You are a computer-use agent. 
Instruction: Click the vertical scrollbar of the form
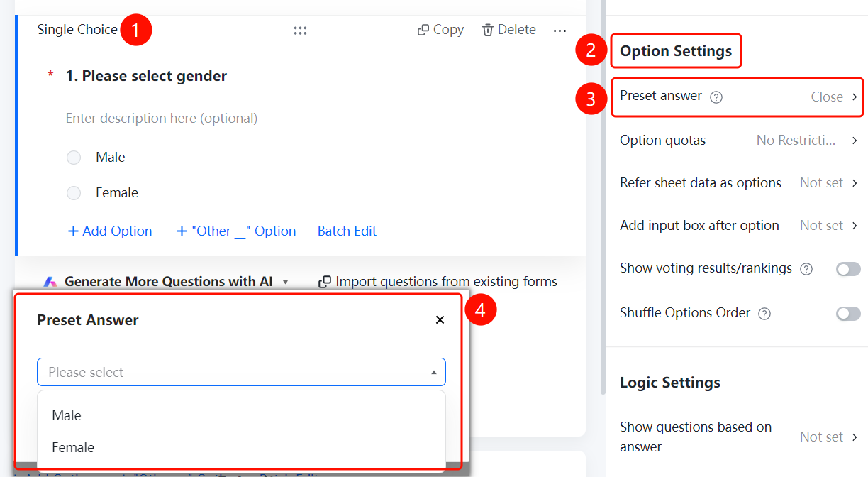(603, 199)
